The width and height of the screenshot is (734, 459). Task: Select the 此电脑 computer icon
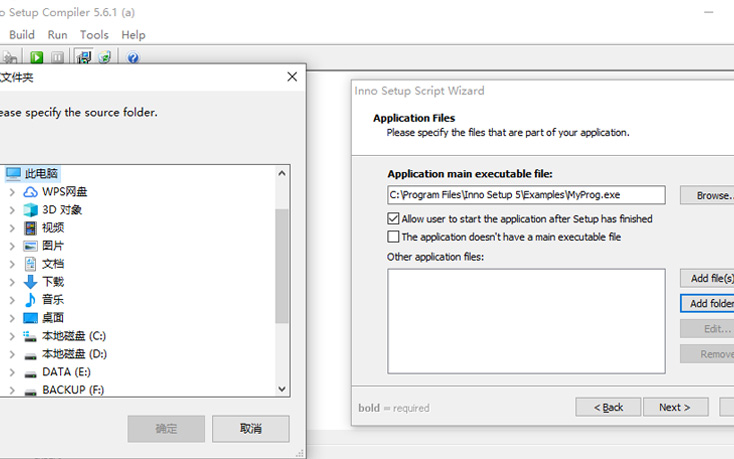point(14,174)
